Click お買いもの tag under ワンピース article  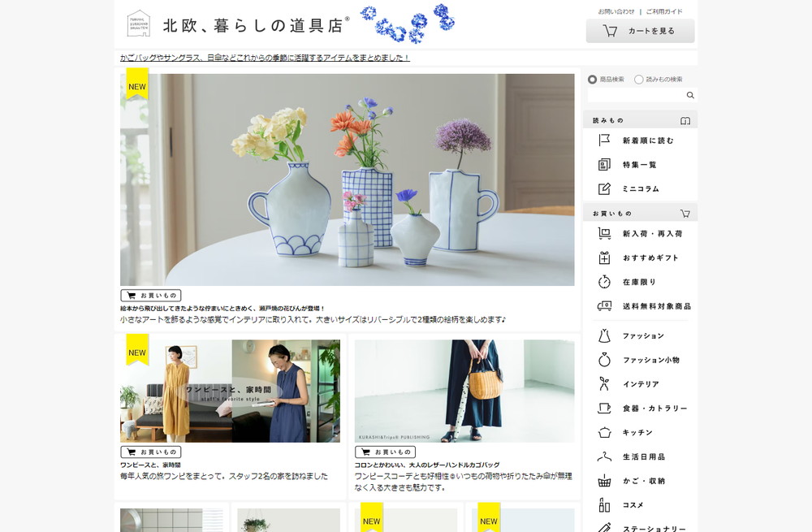151,452
